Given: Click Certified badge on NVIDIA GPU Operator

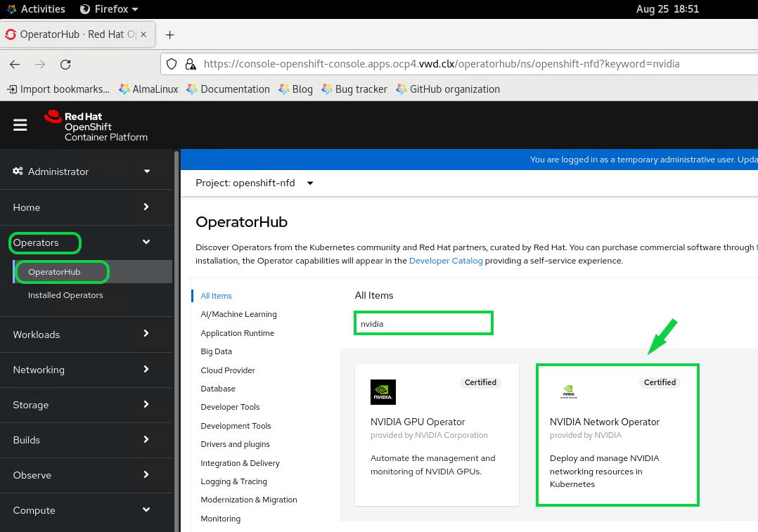Looking at the screenshot, I should click(x=480, y=382).
